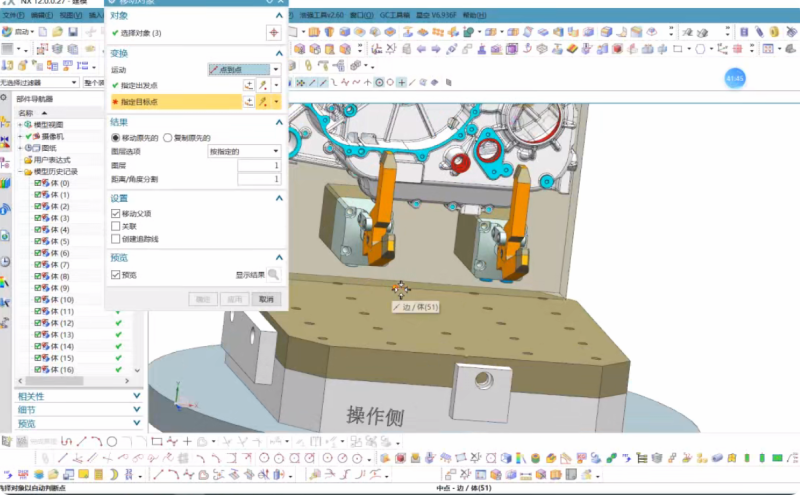Select 体 (10) in model history tree
This screenshot has height=495, width=800.
pos(60,300)
